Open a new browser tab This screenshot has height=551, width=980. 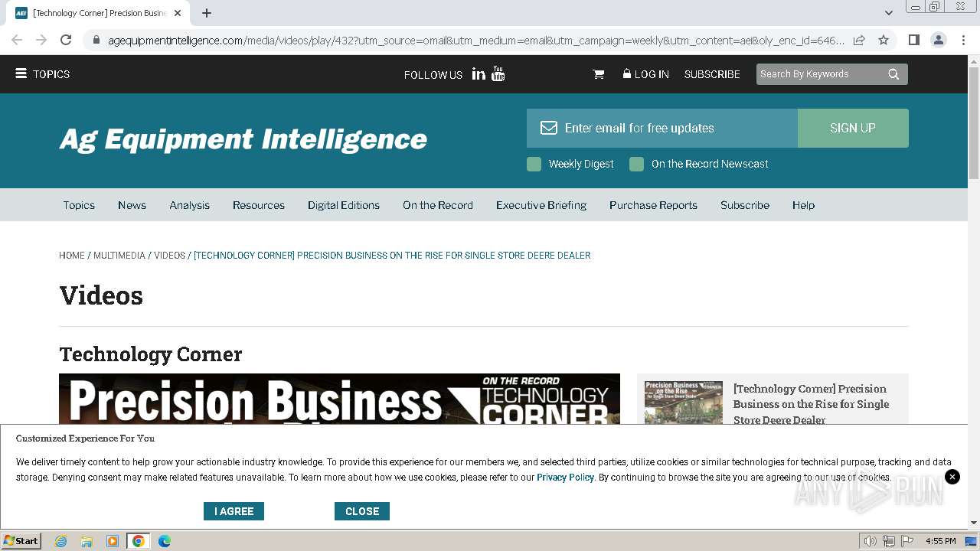(207, 13)
